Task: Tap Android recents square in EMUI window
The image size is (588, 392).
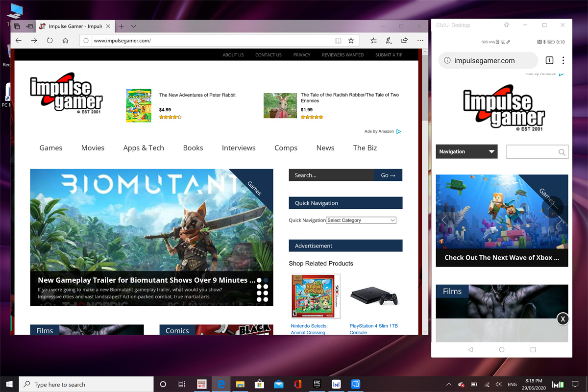Action: (x=533, y=350)
